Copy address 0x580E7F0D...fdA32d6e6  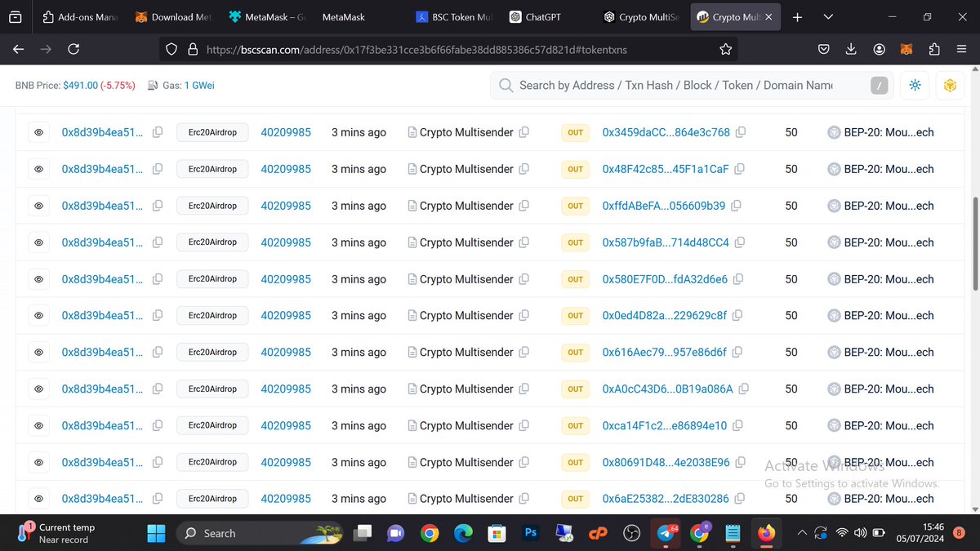(737, 279)
